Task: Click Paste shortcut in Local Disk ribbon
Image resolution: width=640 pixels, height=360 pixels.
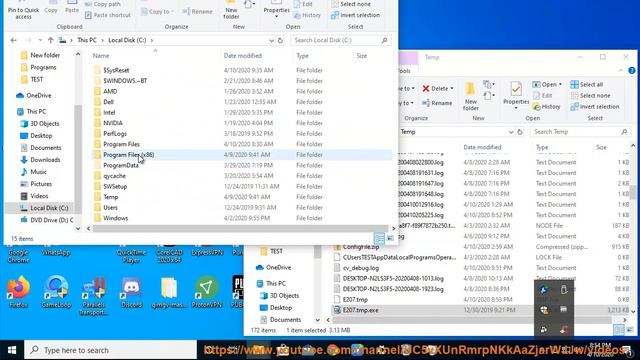Action: point(108,15)
